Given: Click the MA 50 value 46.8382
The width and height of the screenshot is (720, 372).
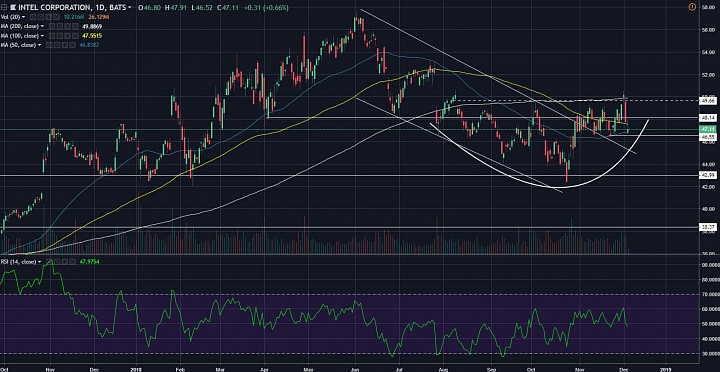Looking at the screenshot, I should coord(89,45).
